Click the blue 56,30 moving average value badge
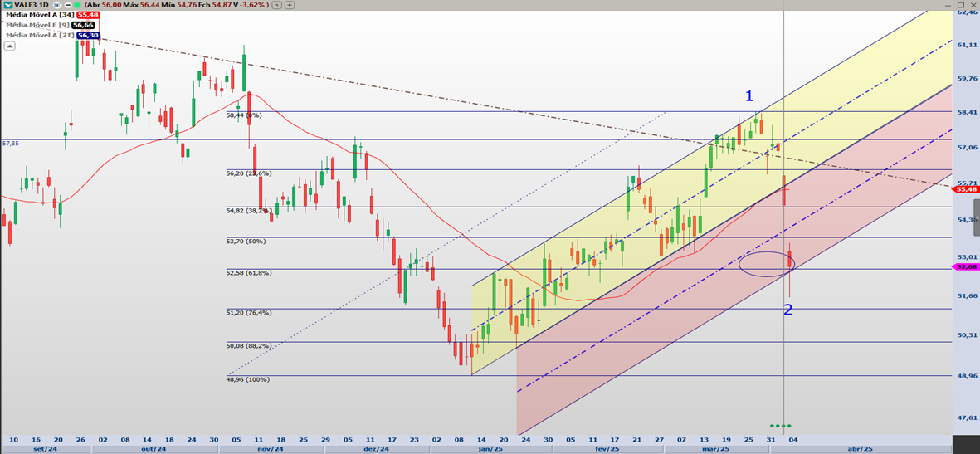The width and height of the screenshot is (980, 454). (88, 35)
